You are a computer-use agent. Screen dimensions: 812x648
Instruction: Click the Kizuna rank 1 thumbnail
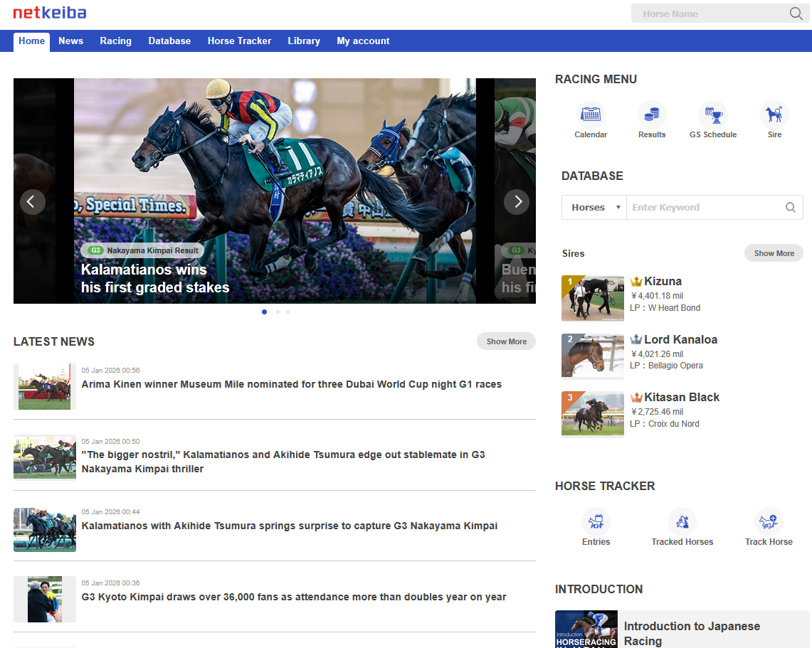tap(592, 299)
